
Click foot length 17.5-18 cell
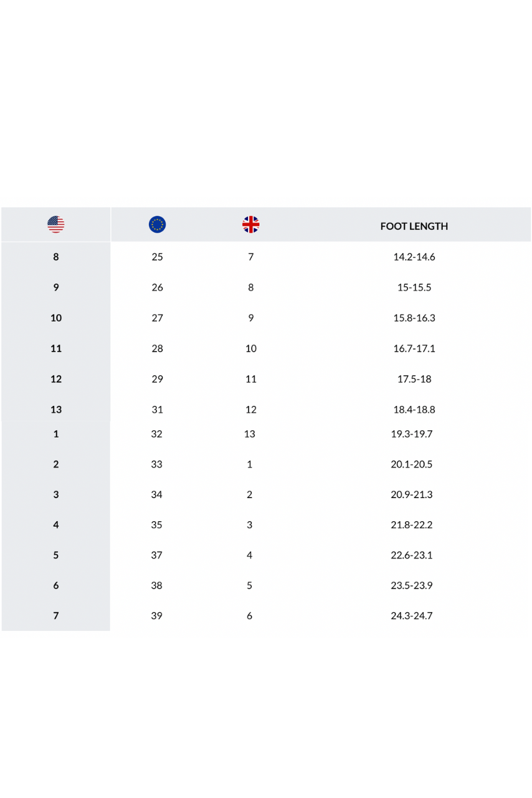[414, 379]
